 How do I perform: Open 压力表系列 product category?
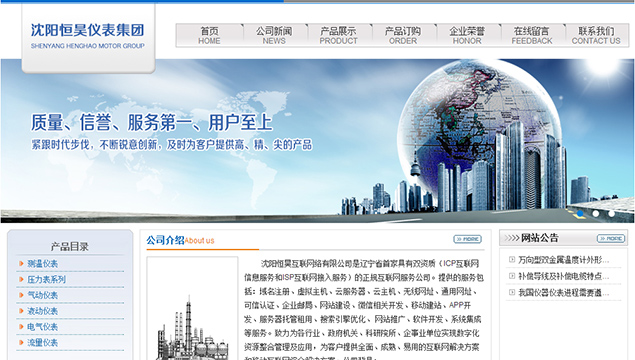coord(47,279)
